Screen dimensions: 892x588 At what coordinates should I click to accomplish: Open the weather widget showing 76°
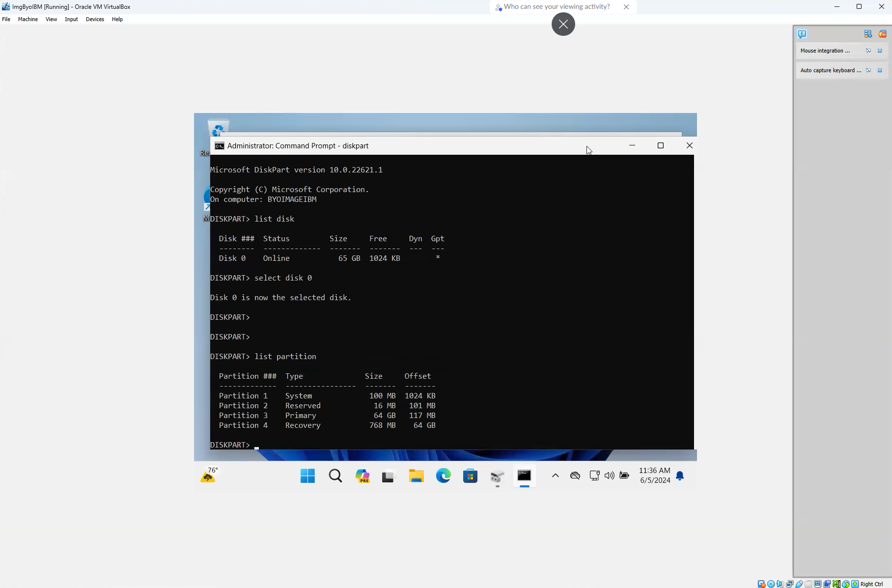209,475
